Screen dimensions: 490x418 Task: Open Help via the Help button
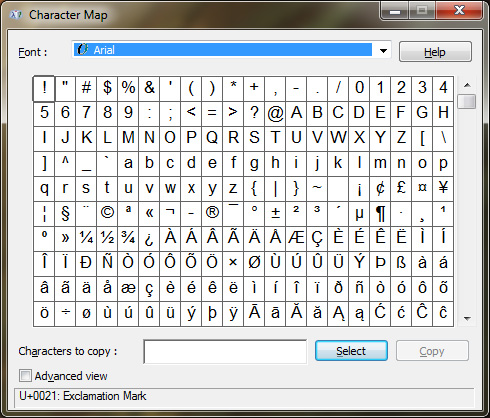(x=435, y=52)
